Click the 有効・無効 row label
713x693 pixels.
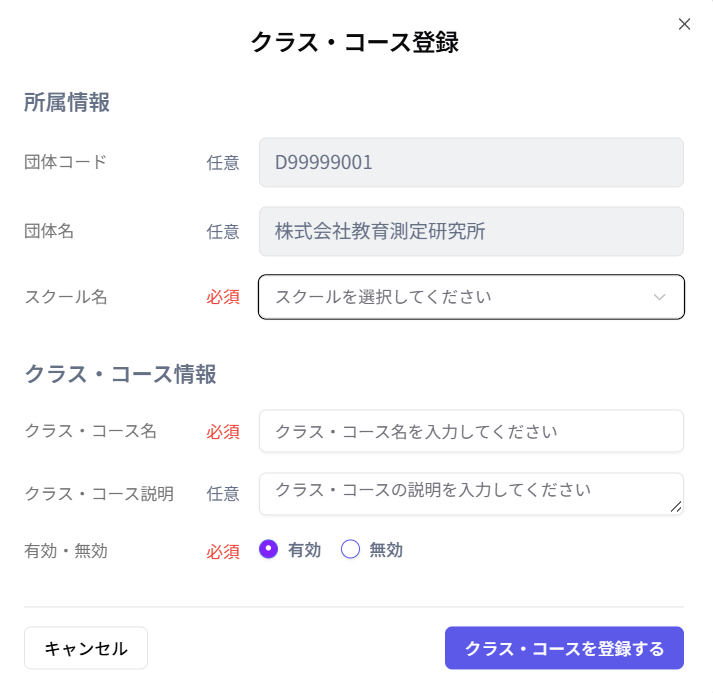coord(66,550)
